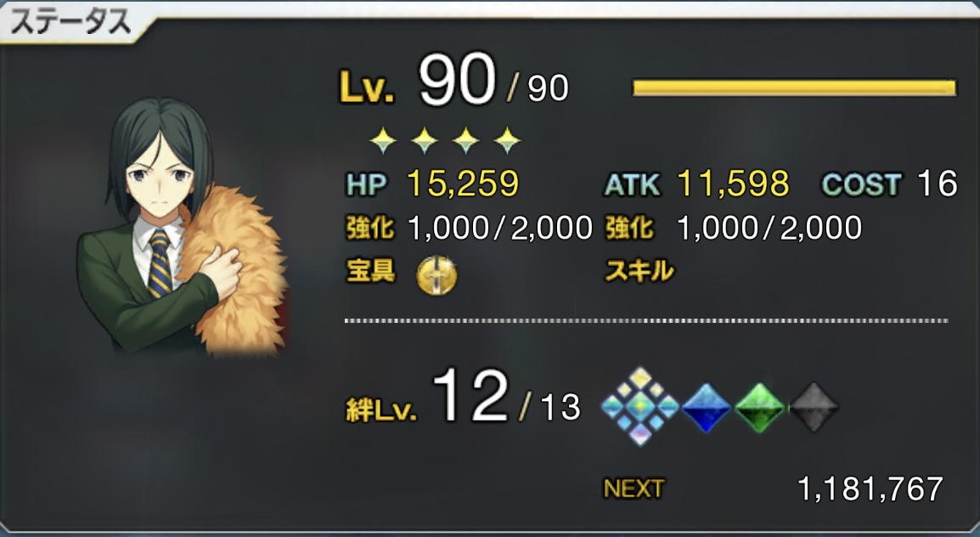Screen dimensions: 980x537
Task: Click the HP value 15,259
Action: 463,184
